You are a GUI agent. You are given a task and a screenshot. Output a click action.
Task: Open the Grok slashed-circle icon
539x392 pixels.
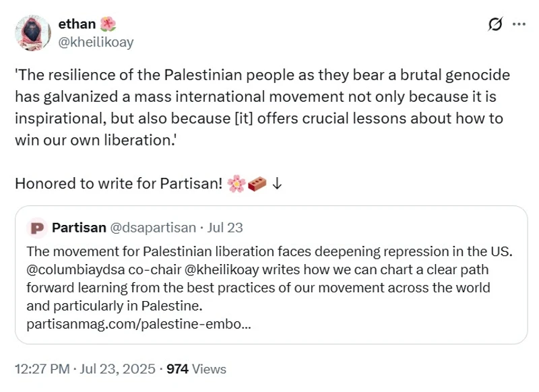point(495,24)
